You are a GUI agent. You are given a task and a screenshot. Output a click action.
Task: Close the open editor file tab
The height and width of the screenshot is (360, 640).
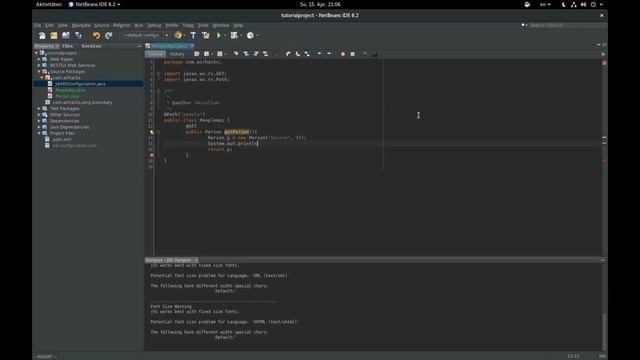click(192, 46)
